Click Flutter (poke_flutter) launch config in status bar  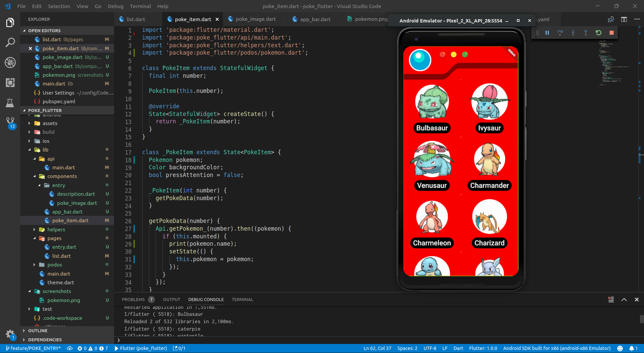pos(141,348)
